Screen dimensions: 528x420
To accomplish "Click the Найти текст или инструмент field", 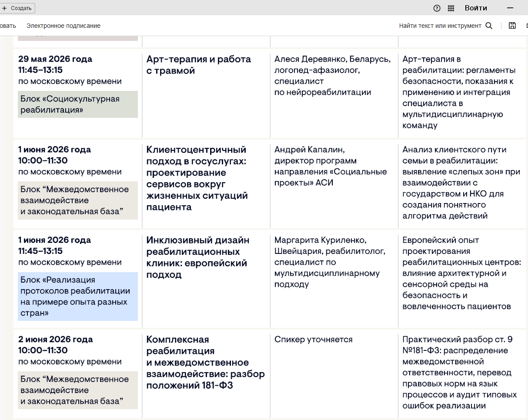I will coord(440,26).
